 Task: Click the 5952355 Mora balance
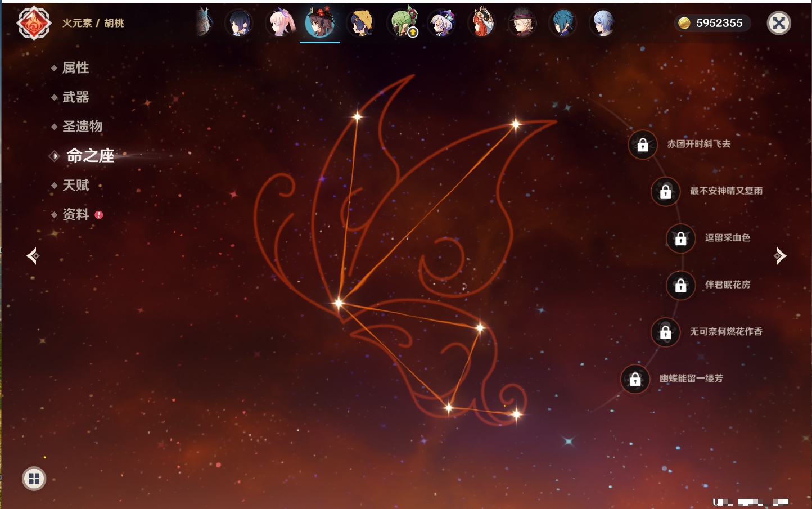719,23
